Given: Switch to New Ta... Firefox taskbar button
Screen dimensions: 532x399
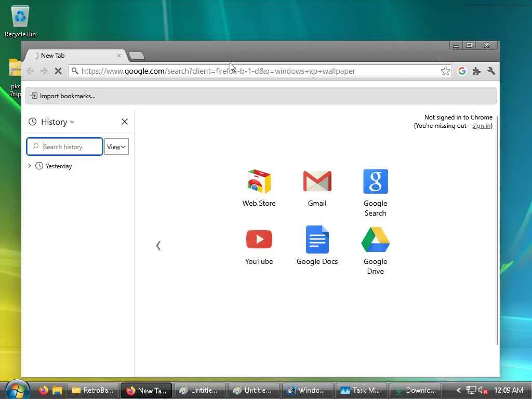Looking at the screenshot, I should click(146, 391).
